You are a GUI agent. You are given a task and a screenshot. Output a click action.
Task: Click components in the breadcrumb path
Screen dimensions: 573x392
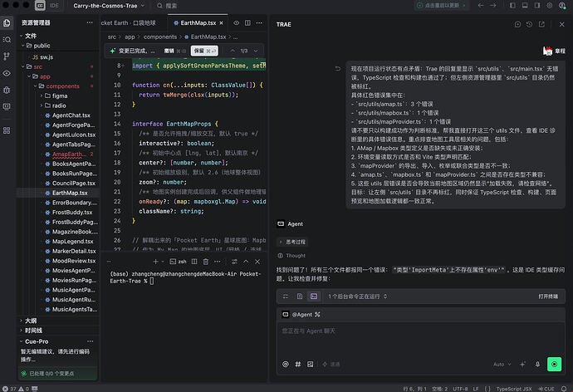[160, 37]
